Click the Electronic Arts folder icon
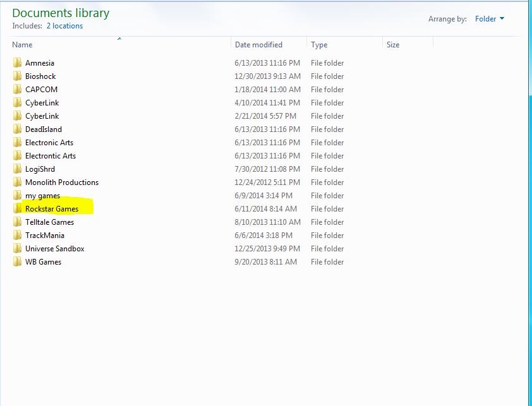532x406 pixels. point(17,142)
